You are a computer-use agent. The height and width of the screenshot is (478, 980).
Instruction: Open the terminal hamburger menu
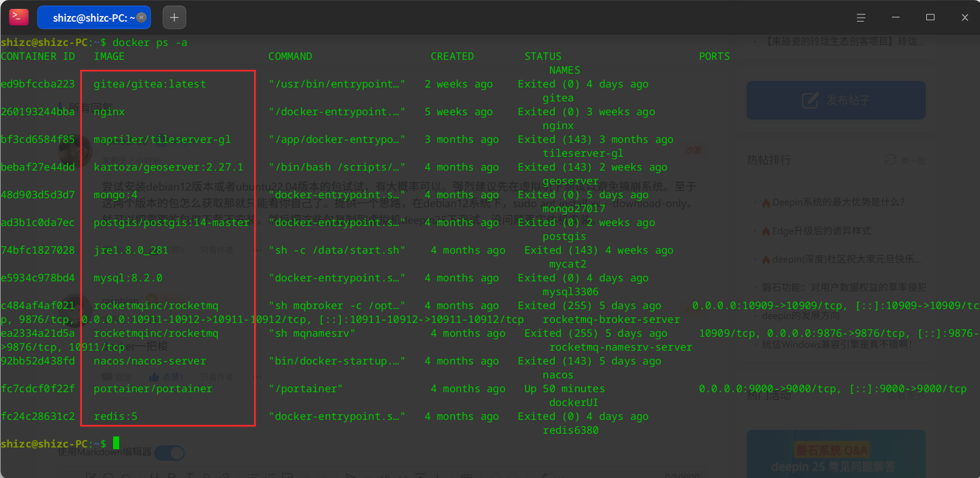coord(861,18)
